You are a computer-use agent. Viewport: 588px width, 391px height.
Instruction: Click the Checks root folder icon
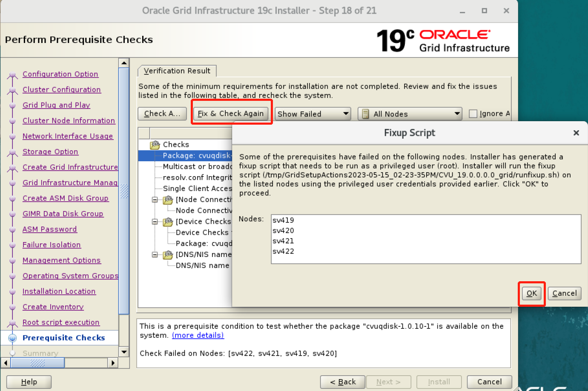[x=155, y=145]
